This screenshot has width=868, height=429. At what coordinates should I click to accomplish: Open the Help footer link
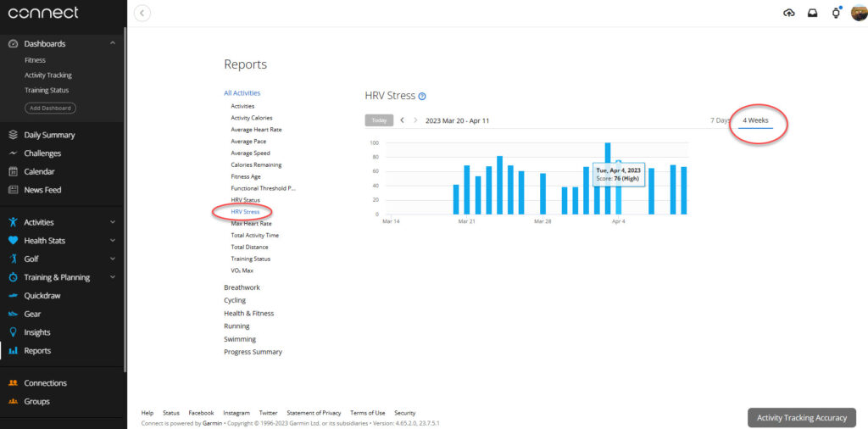coord(147,413)
